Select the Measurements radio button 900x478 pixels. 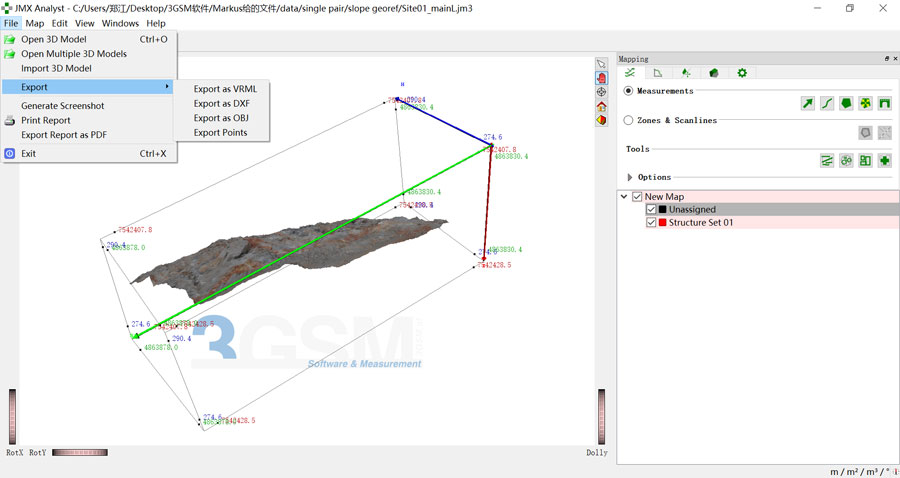point(628,91)
